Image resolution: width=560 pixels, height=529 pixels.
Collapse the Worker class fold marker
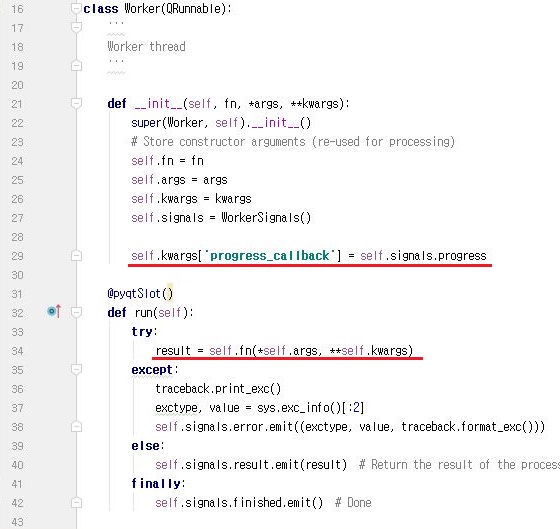click(76, 8)
